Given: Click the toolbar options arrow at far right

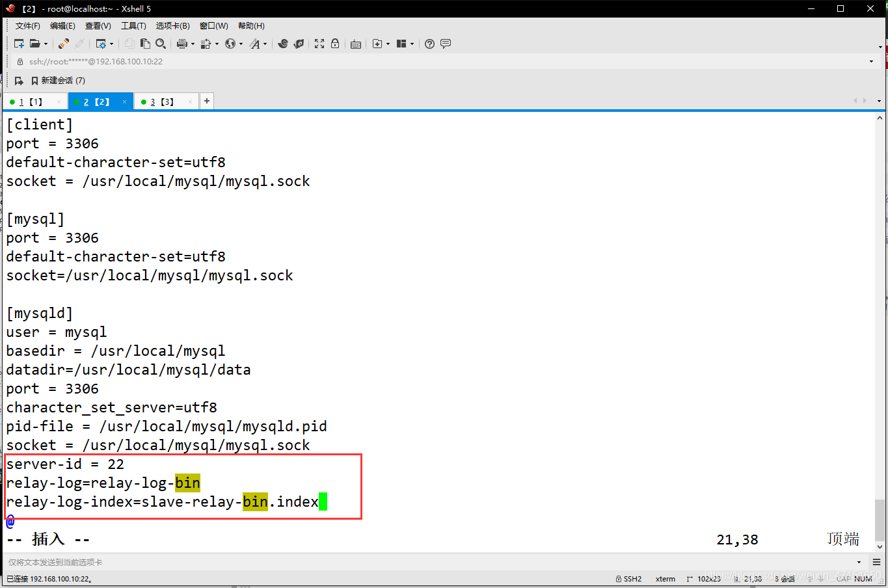Looking at the screenshot, I should click(880, 47).
